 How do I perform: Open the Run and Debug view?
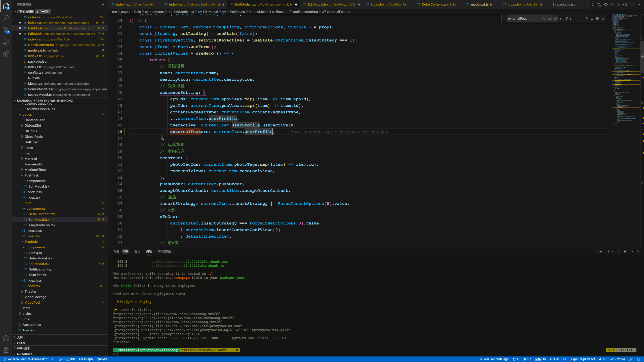click(6, 42)
